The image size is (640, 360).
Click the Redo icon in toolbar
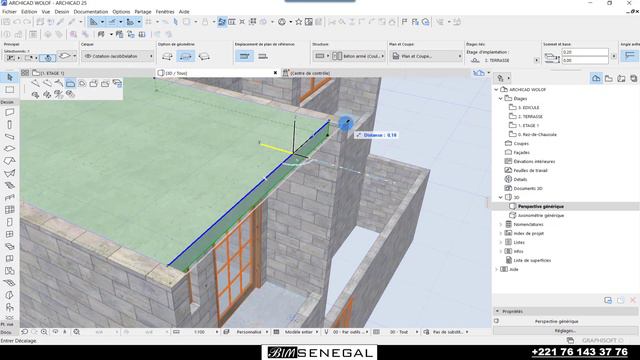[27, 22]
